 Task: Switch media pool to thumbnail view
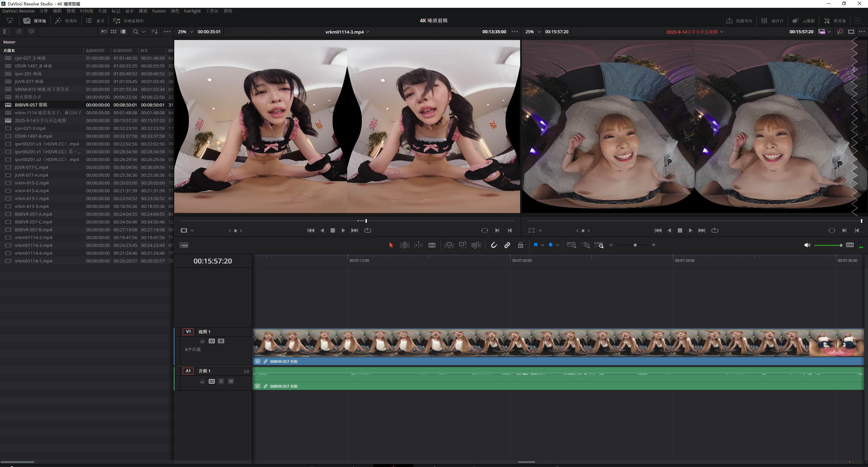pos(114,32)
